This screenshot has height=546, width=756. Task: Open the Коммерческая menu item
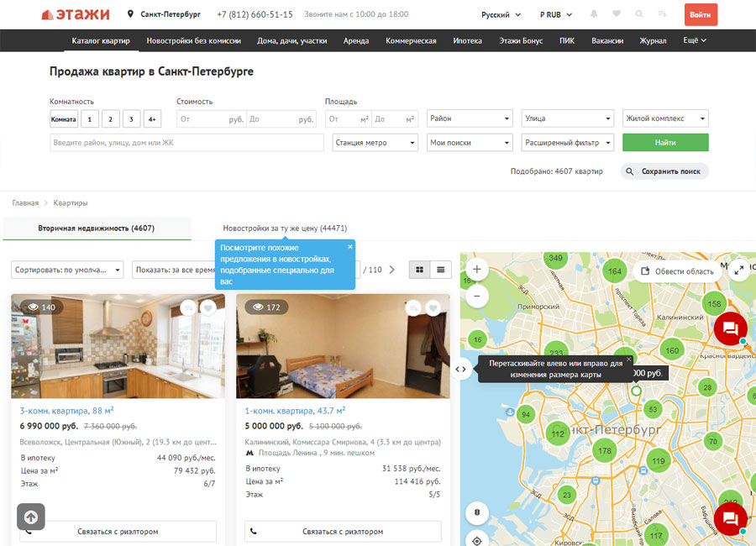coord(411,40)
